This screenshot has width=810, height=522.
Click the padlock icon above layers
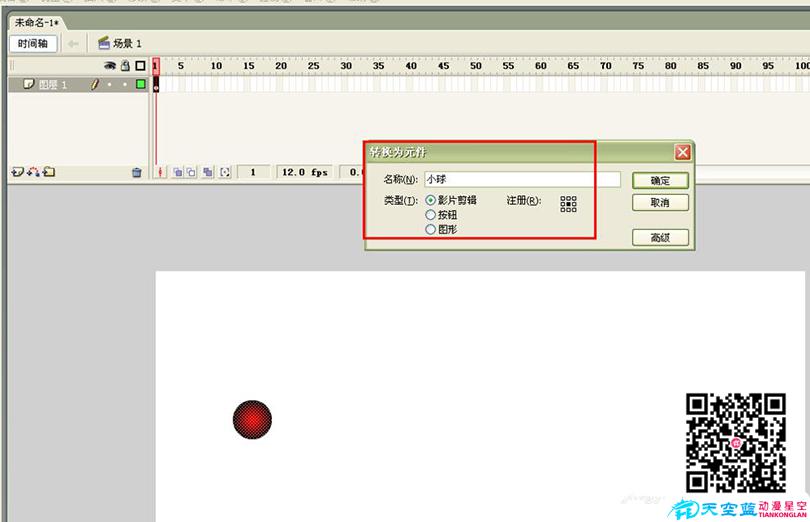pyautogui.click(x=125, y=66)
